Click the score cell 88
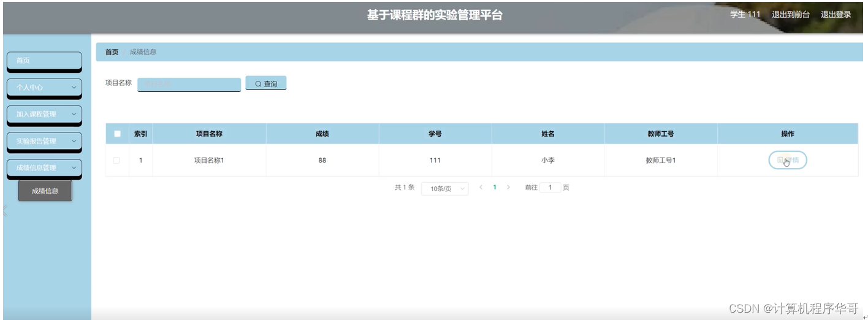Viewport: 868px width, 320px height. click(x=322, y=161)
